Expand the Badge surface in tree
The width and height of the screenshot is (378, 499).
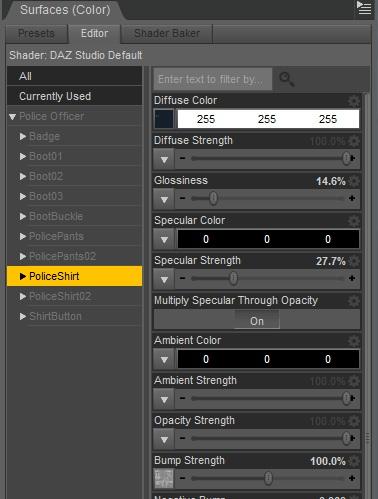pyautogui.click(x=23, y=136)
